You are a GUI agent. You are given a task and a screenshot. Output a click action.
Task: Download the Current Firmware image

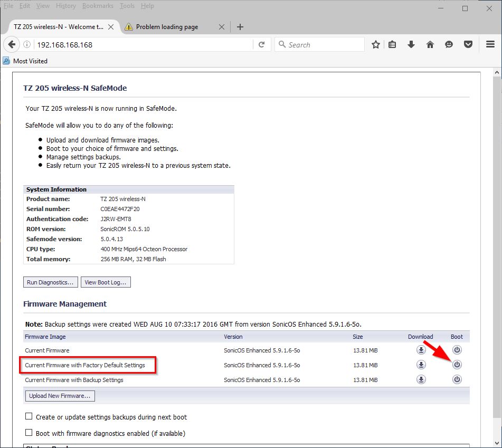(421, 350)
